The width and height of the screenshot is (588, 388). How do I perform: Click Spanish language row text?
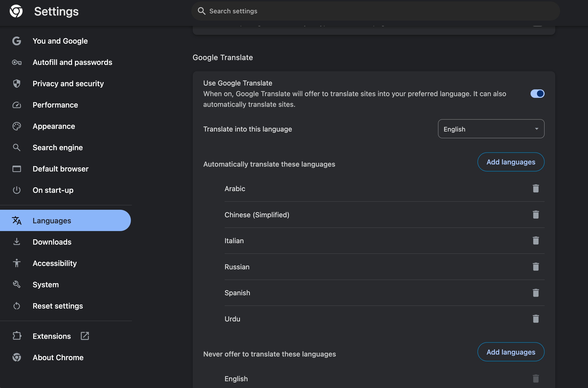(x=237, y=293)
